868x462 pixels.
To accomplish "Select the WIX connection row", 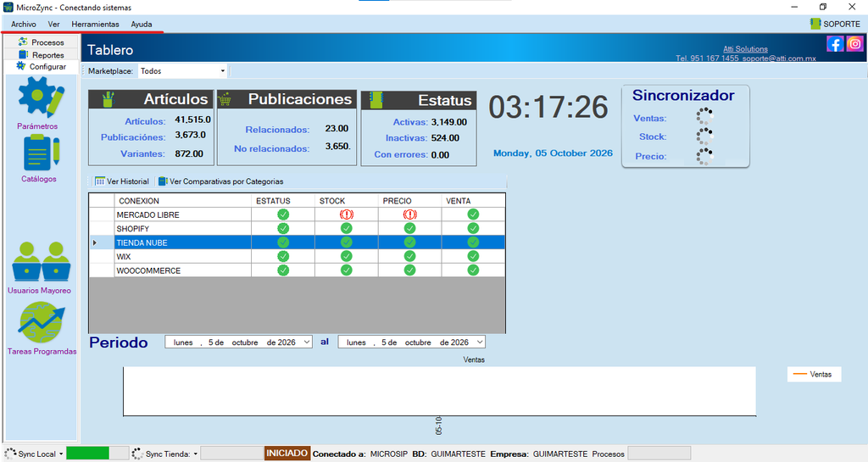I will 297,256.
